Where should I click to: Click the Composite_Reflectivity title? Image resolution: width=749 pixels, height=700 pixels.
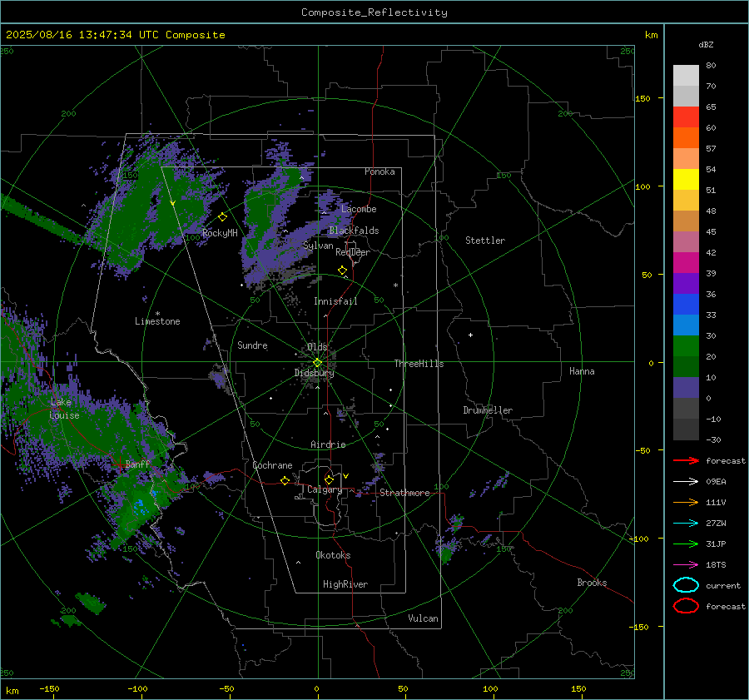point(374,12)
